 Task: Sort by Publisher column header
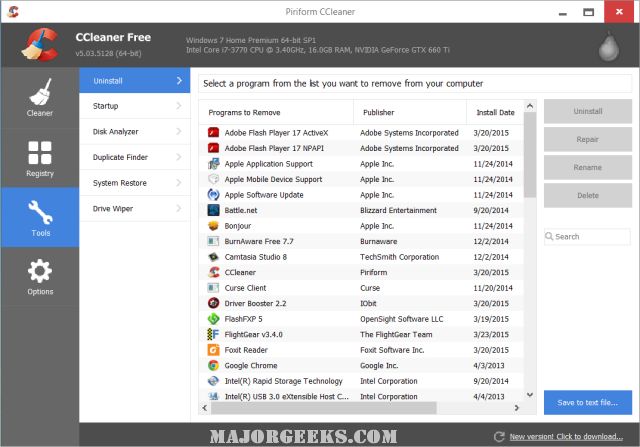(x=410, y=112)
